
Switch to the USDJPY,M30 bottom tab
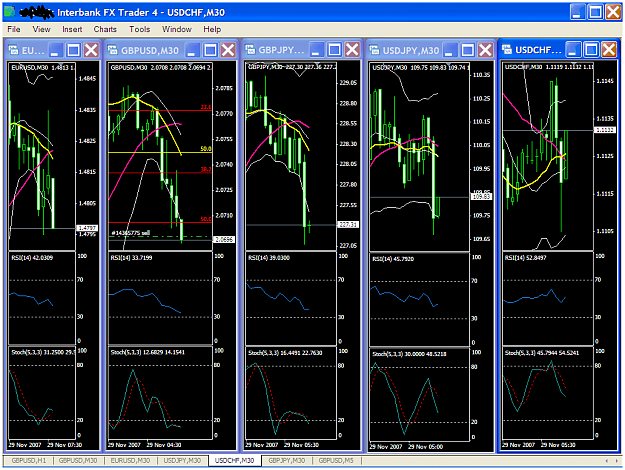(182, 460)
